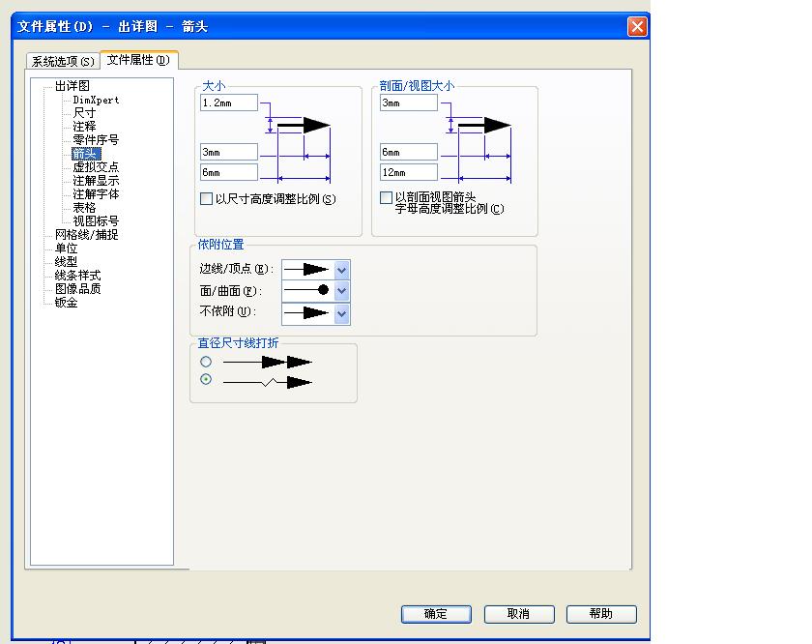Open 边线/顶点(E) arrow style dropdown
Image resolution: width=812 pixels, height=644 pixels.
click(342, 270)
